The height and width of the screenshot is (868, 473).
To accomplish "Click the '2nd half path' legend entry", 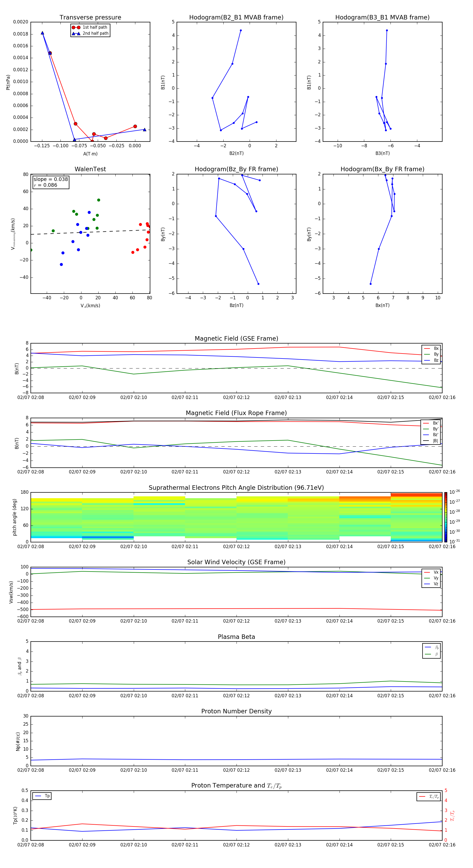I will (x=90, y=33).
